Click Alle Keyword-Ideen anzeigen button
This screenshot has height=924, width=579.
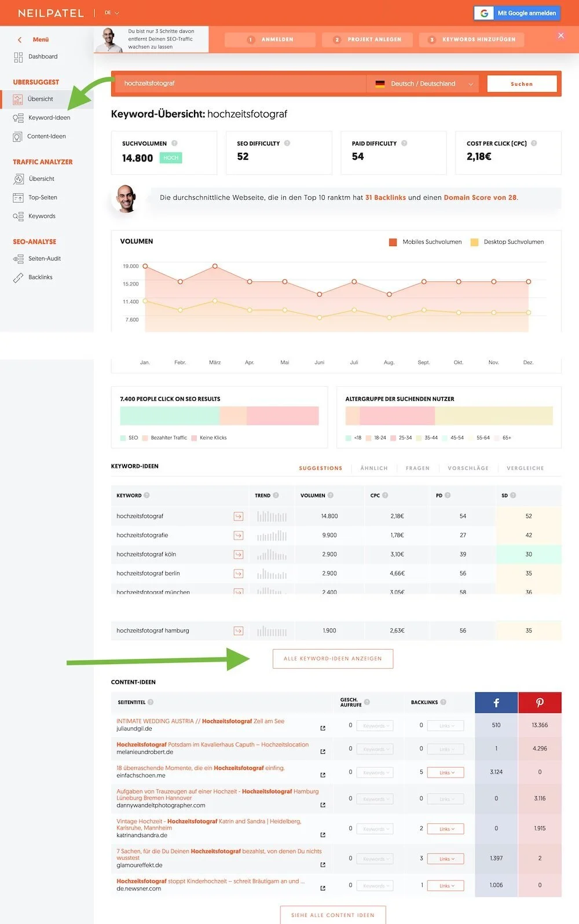(333, 659)
